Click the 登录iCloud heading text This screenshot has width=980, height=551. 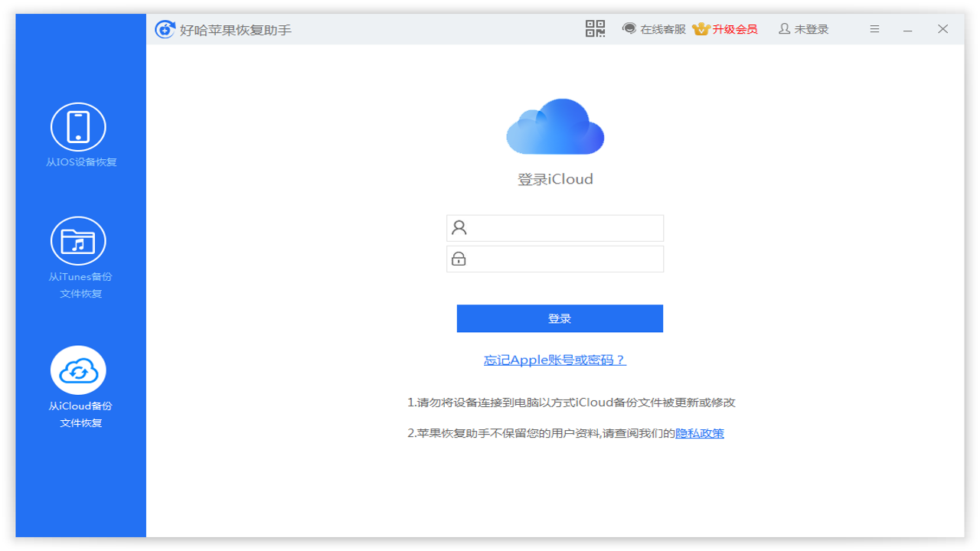point(555,178)
